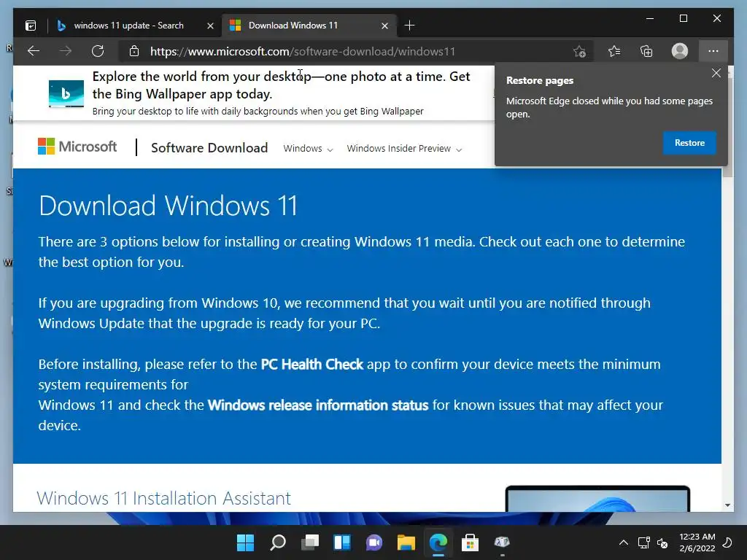View site info lock icon
This screenshot has width=747, height=560.
pos(134,51)
